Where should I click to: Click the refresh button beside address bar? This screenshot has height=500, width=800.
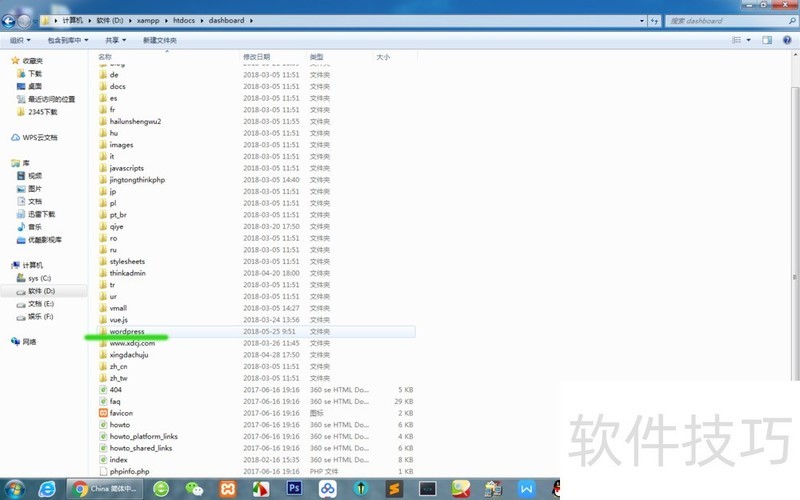click(x=654, y=21)
